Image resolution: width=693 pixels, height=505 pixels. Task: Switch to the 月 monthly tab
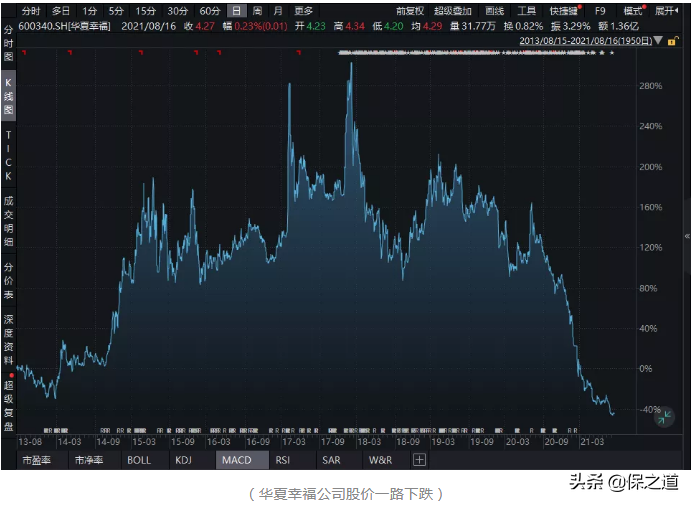(278, 11)
